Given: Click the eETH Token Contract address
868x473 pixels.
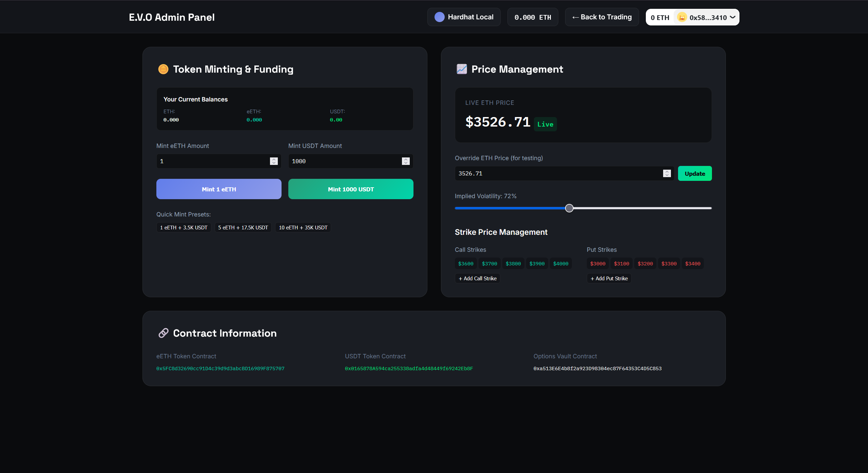Looking at the screenshot, I should click(x=220, y=368).
